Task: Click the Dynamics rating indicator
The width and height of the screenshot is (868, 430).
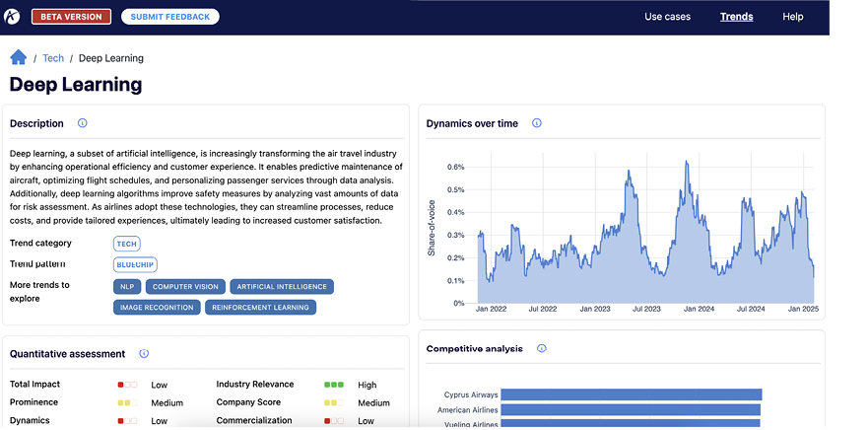Action: tap(127, 421)
